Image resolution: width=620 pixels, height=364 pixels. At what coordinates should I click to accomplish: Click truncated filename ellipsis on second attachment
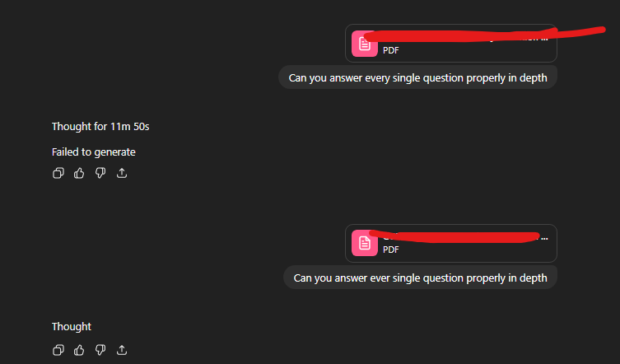click(544, 238)
